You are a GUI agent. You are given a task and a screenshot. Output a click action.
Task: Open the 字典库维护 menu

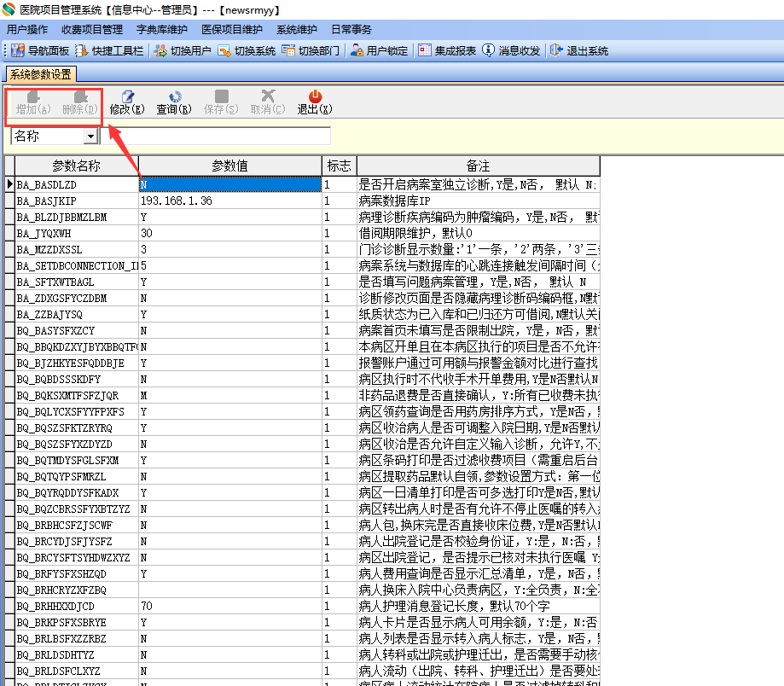(162, 30)
